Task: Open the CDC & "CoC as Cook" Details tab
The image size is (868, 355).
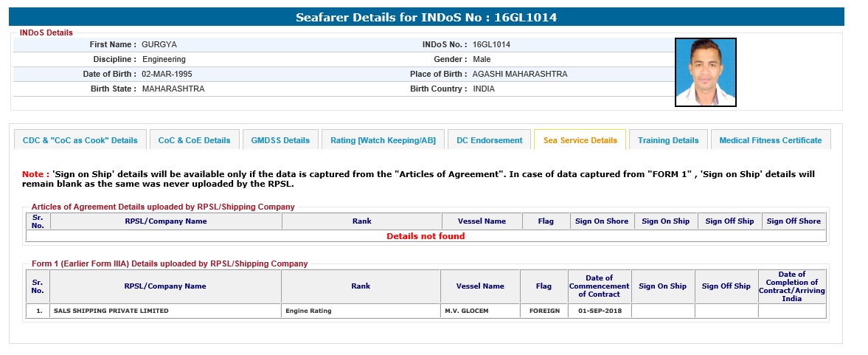Action: click(80, 140)
